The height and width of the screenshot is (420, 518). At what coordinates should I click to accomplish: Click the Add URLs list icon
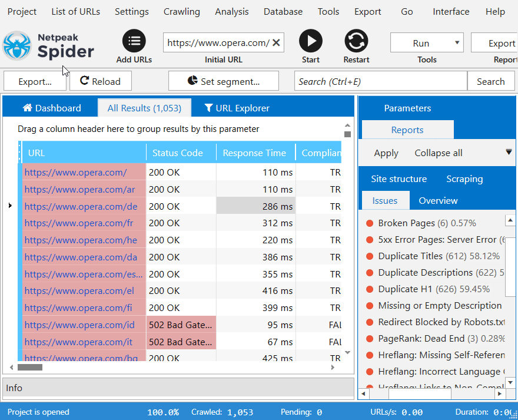click(134, 41)
